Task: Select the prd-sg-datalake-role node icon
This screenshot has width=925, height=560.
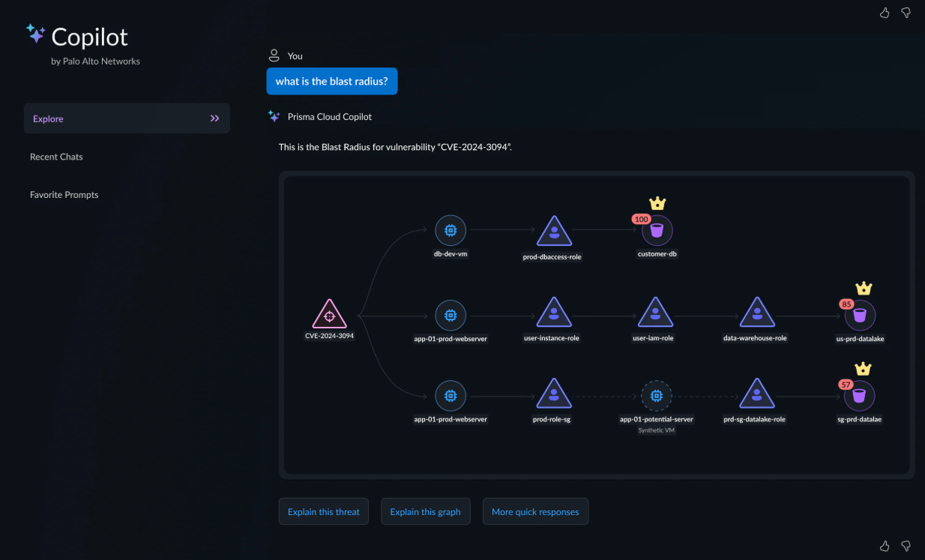Action: 757,395
